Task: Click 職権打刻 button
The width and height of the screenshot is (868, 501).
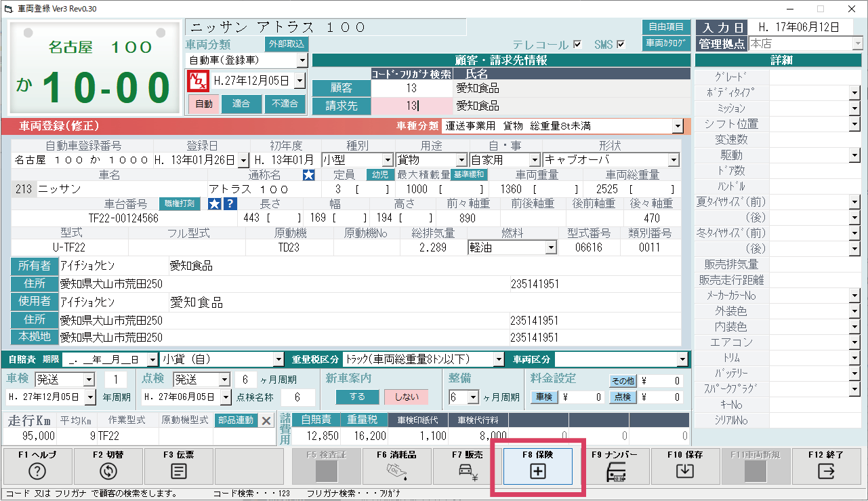Action: click(x=180, y=204)
